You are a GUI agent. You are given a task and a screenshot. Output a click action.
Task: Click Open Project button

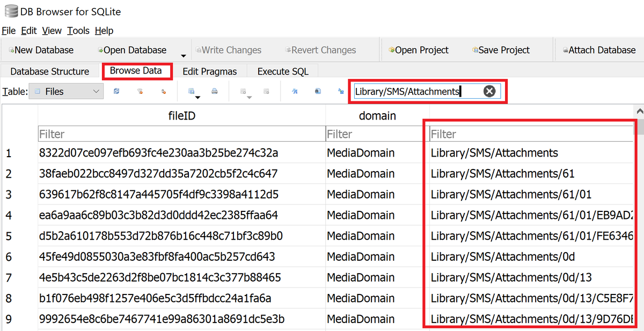pos(419,50)
